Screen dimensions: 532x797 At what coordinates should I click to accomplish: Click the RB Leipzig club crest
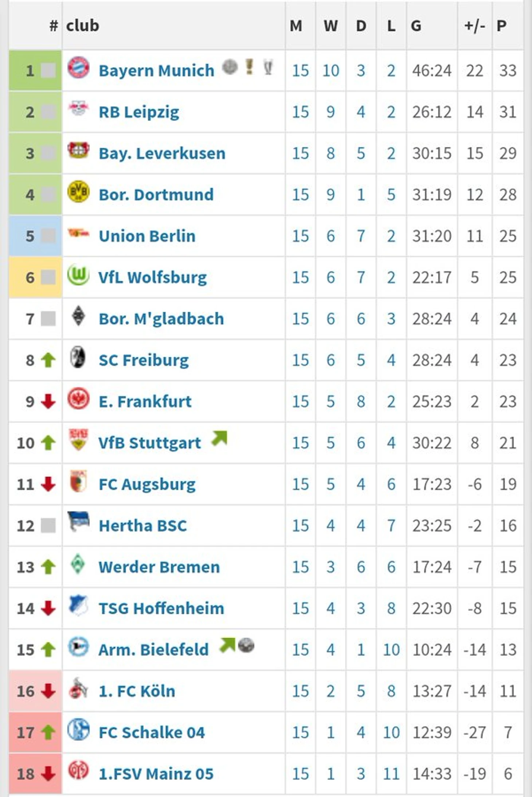coord(78,108)
